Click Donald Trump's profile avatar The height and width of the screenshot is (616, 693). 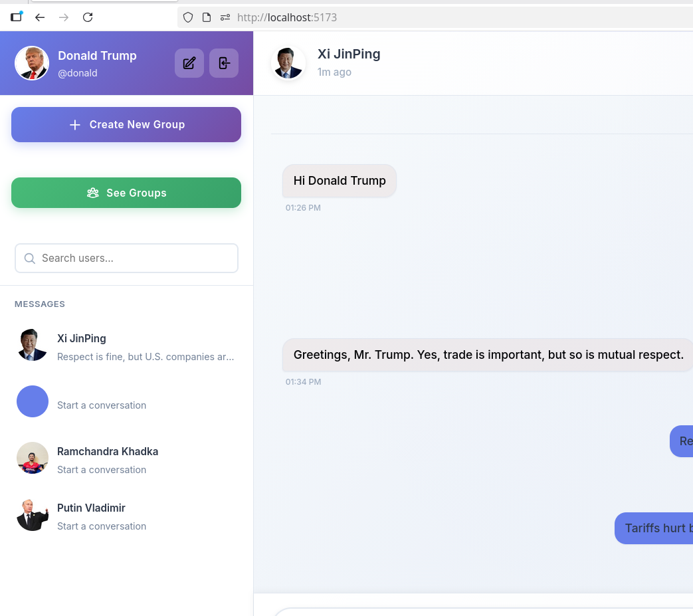coord(32,63)
